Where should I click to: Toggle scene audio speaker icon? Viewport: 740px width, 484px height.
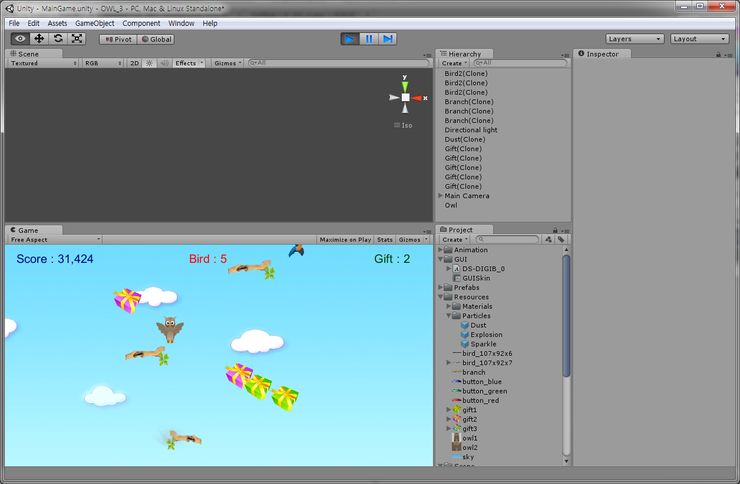(164, 63)
